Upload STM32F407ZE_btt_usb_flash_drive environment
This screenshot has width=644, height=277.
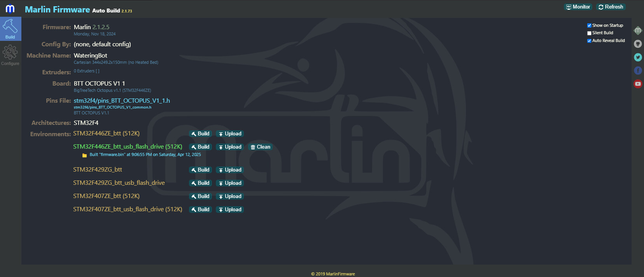230,210
